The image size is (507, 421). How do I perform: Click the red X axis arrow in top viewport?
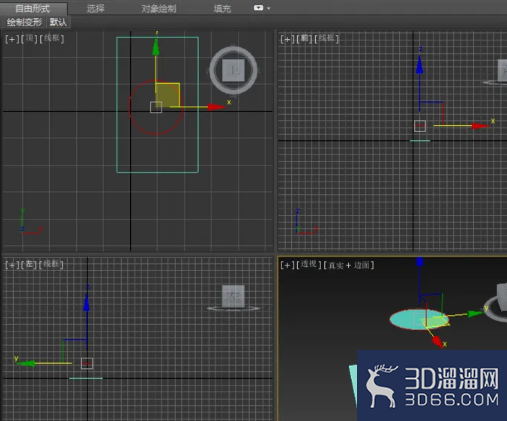(x=216, y=107)
